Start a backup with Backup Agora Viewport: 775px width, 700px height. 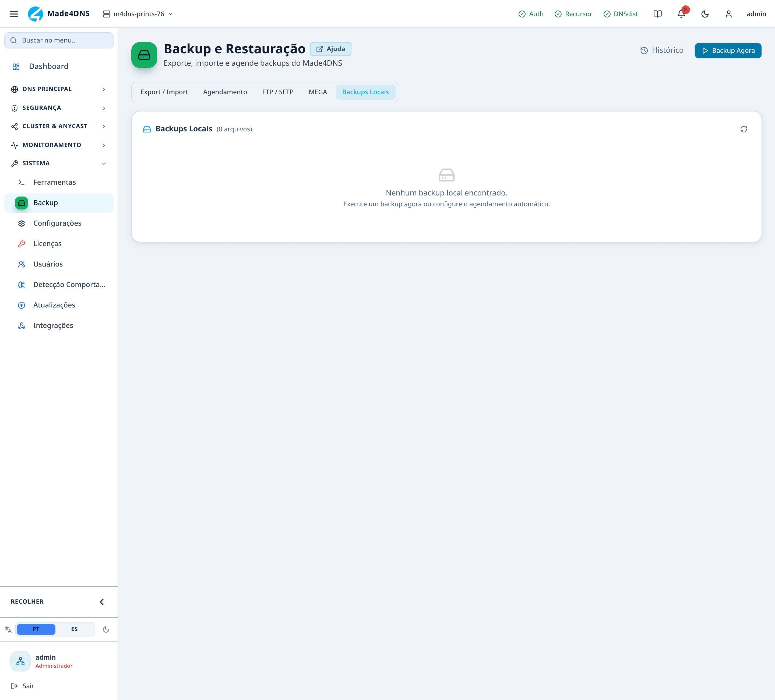click(x=728, y=50)
